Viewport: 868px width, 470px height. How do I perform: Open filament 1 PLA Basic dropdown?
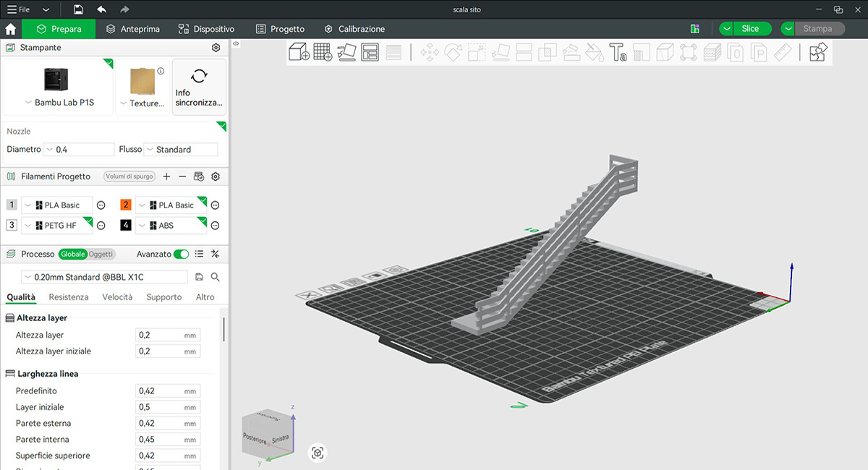click(57, 205)
